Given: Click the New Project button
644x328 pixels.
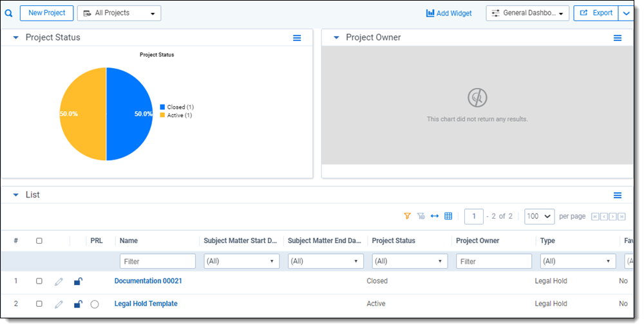Looking at the screenshot, I should click(46, 13).
